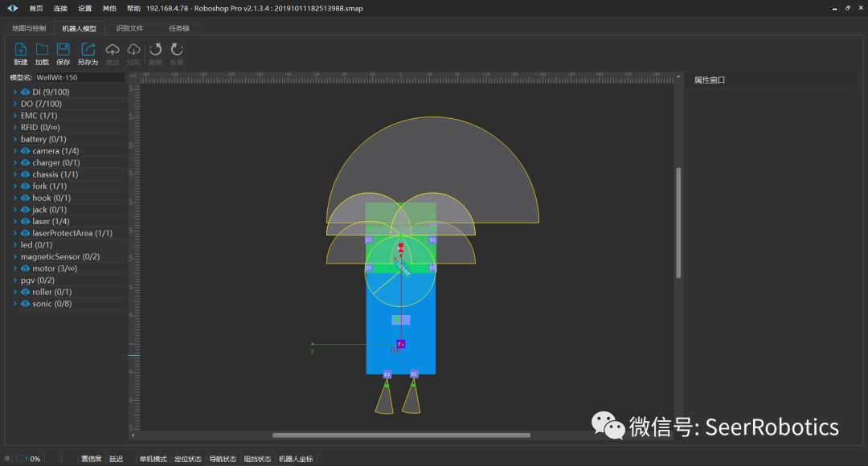Click the canvas horizontal scrollbar

[x=400, y=435]
